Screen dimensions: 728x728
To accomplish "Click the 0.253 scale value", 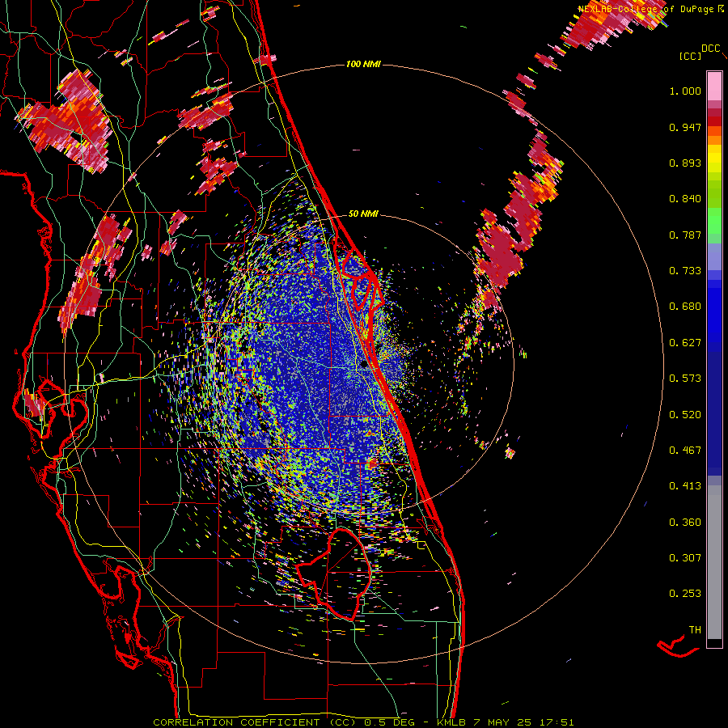I will pyautogui.click(x=685, y=594).
